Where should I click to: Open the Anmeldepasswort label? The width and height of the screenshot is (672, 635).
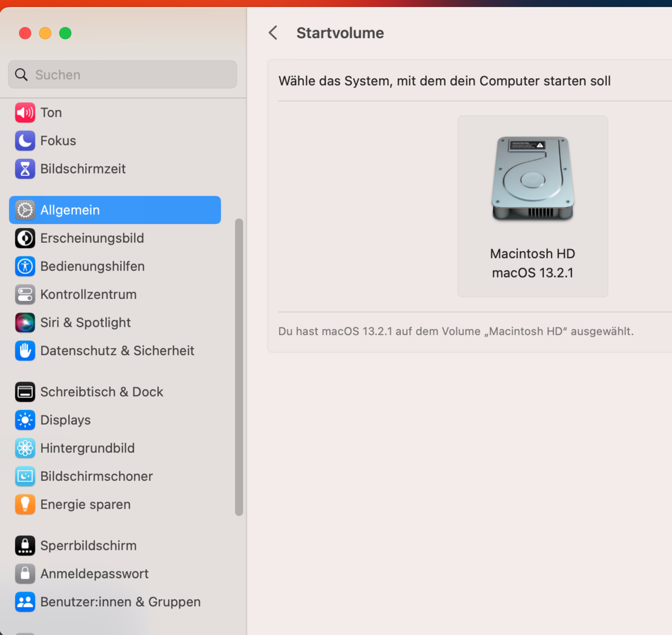pyautogui.click(x=95, y=574)
